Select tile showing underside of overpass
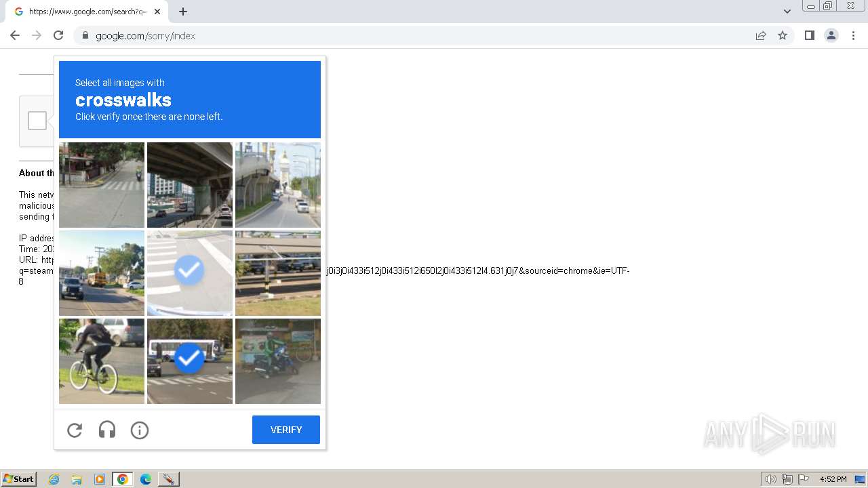The height and width of the screenshot is (488, 868). [190, 185]
